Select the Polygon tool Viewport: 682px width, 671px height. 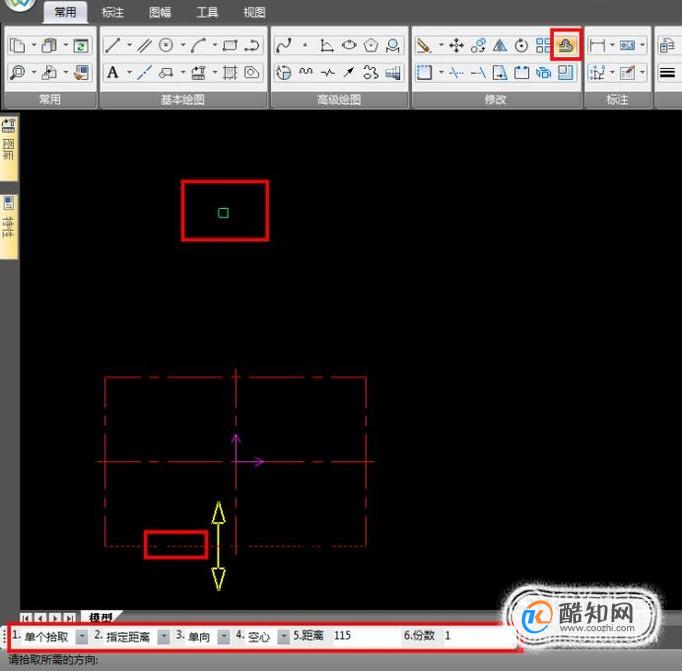click(x=371, y=45)
